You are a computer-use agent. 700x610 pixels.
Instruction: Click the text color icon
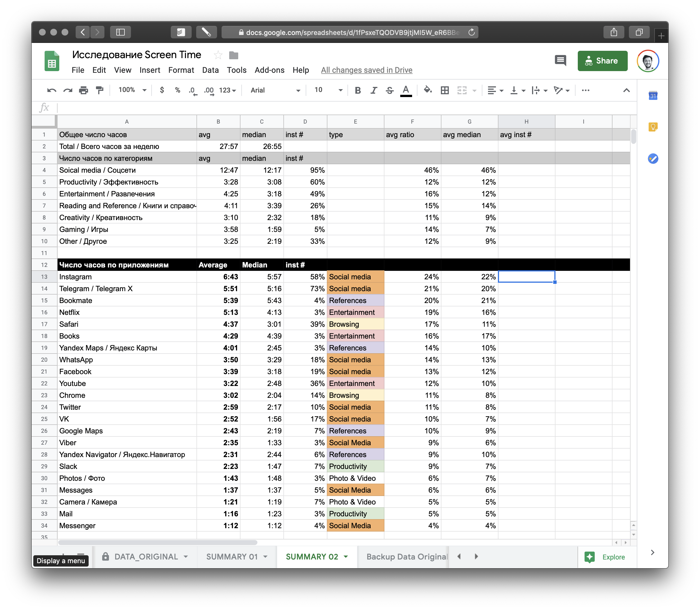[x=406, y=90]
